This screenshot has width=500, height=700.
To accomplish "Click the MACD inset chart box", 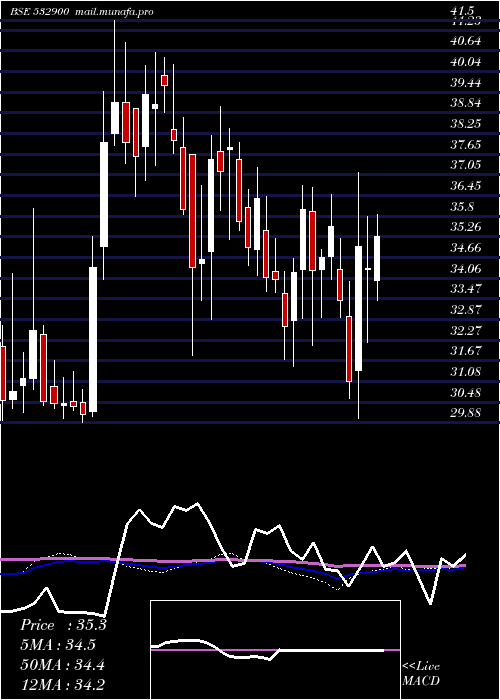I will (x=275, y=650).
